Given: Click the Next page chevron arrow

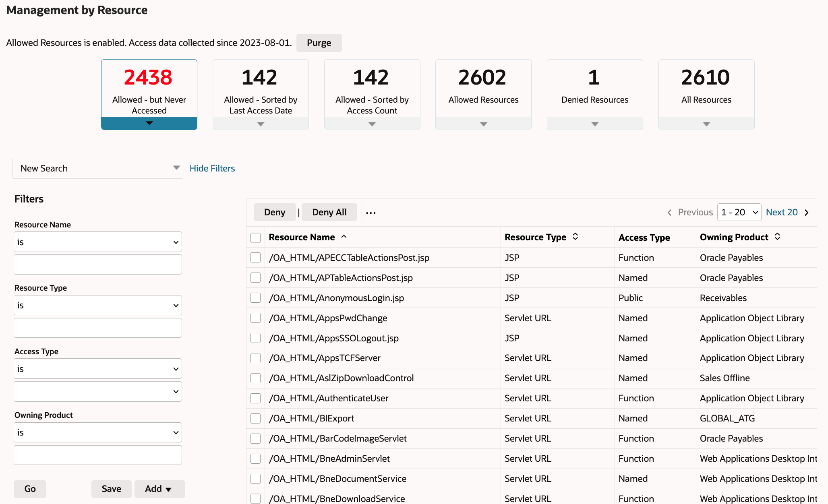Looking at the screenshot, I should tap(807, 213).
